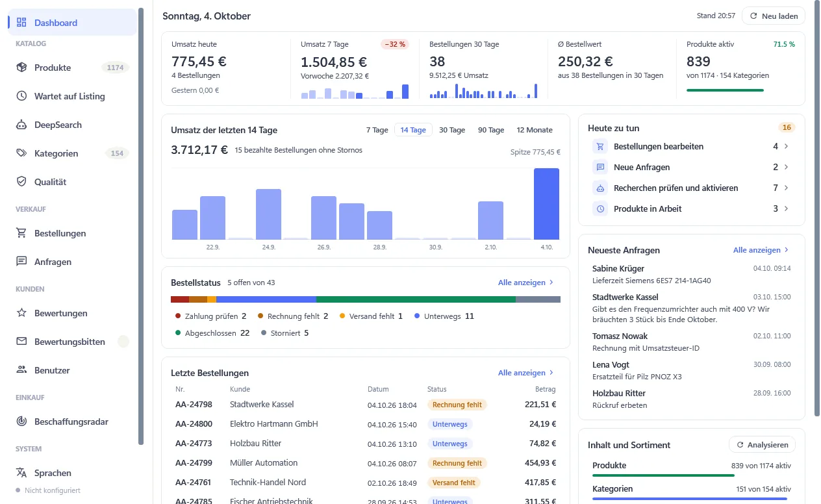Image resolution: width=821 pixels, height=504 pixels.
Task: Show revenue for 12 Monate
Action: (535, 130)
